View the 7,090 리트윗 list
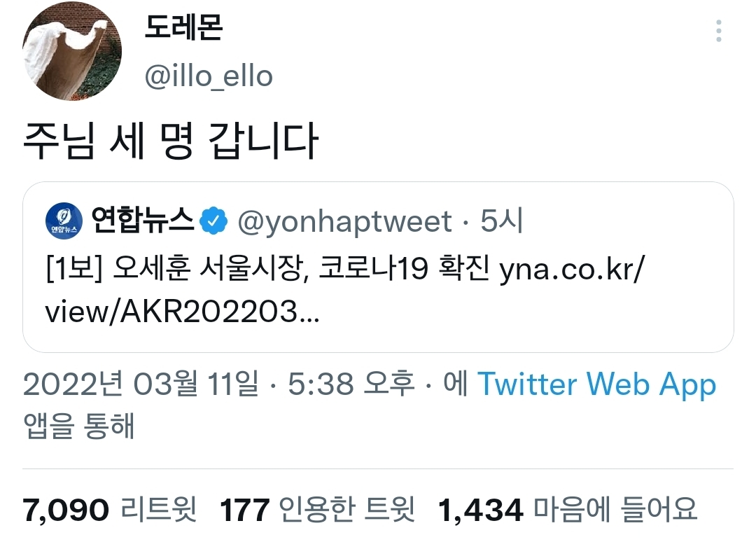Image resolution: width=756 pixels, height=542 pixels. [x=110, y=509]
